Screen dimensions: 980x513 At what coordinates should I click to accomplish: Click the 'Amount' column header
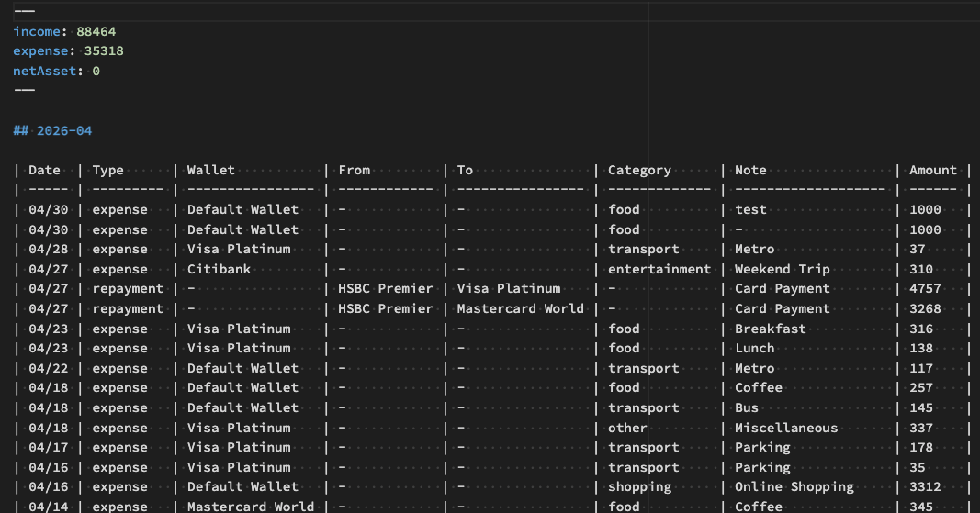(x=933, y=170)
